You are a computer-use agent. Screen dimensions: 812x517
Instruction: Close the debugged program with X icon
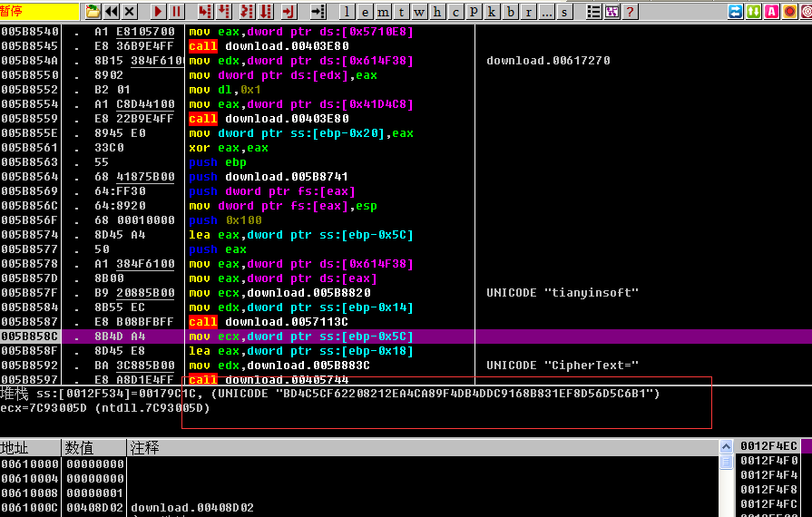(130, 12)
